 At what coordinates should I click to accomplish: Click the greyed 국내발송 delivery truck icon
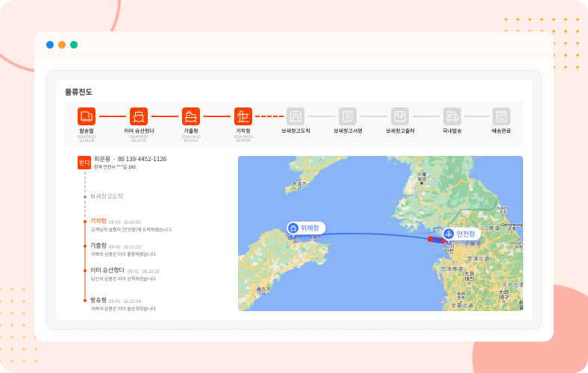452,116
